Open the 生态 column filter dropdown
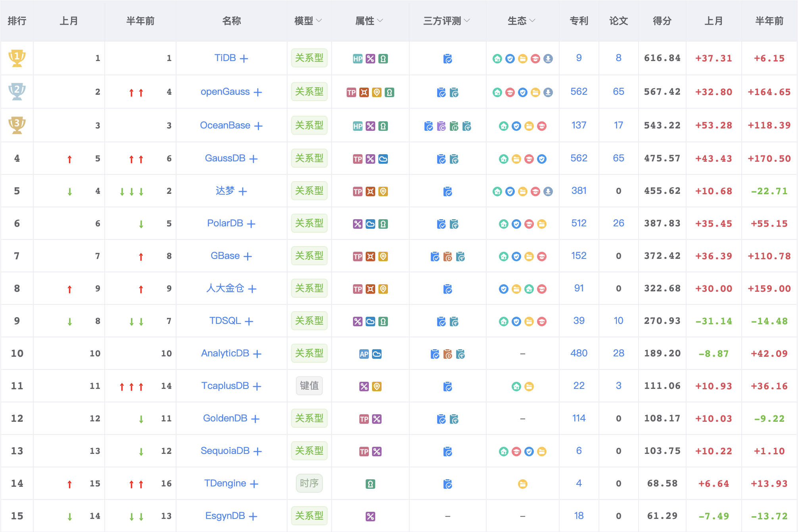This screenshot has width=798, height=532. coord(532,21)
